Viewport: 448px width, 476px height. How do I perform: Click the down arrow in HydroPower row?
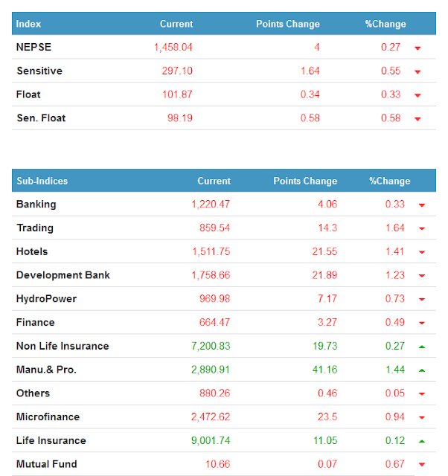422,300
